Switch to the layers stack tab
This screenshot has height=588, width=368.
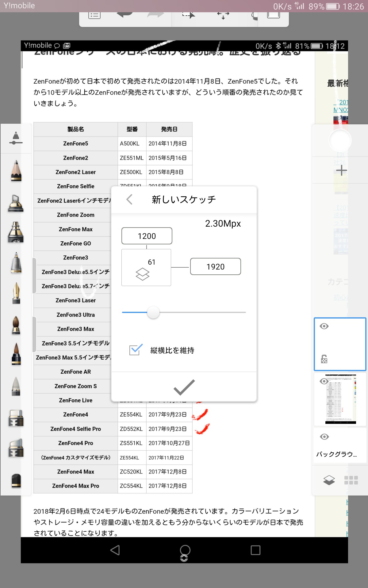coord(329,480)
